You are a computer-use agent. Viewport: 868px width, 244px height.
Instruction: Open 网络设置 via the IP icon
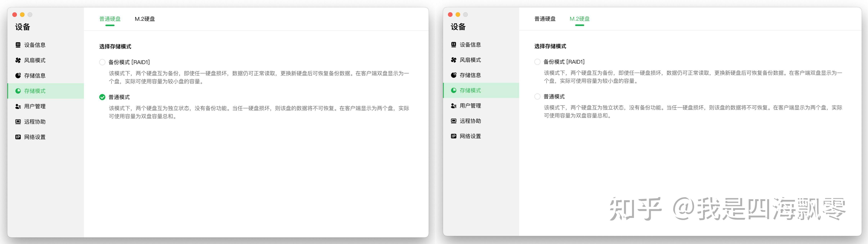point(18,137)
